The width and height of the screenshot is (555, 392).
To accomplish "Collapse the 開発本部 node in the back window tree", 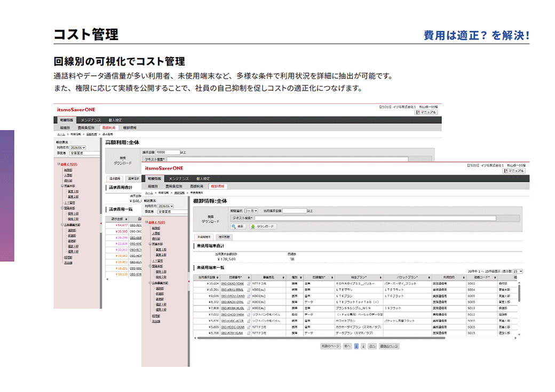I will tap(62, 208).
